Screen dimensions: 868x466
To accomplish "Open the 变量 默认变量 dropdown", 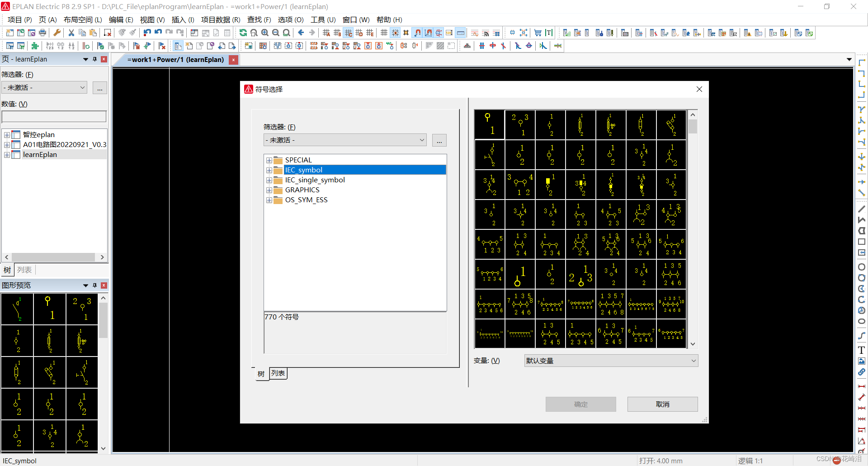I will pos(611,361).
